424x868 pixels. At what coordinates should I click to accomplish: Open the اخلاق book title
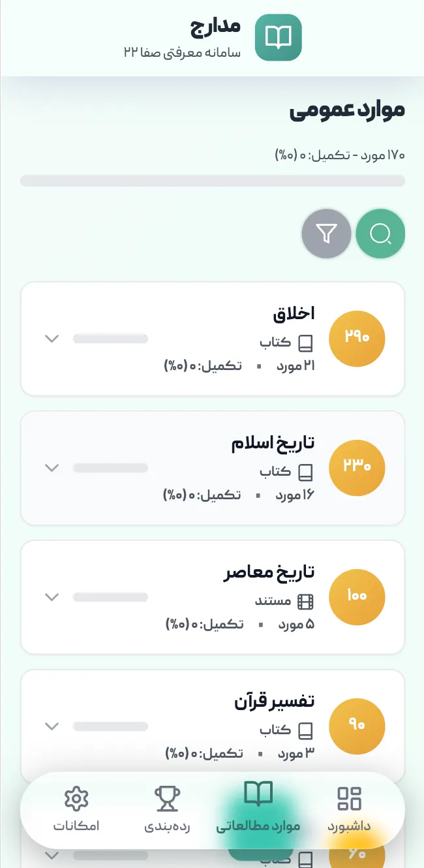coord(294,314)
